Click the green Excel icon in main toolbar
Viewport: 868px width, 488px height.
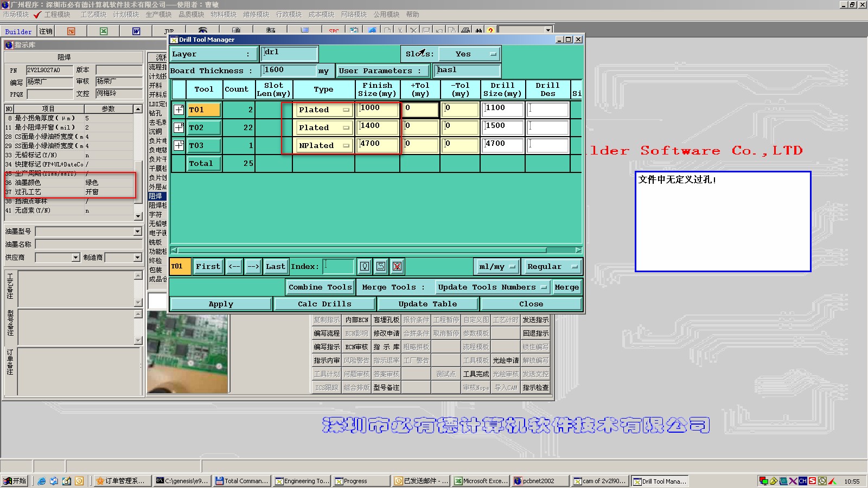(x=104, y=31)
